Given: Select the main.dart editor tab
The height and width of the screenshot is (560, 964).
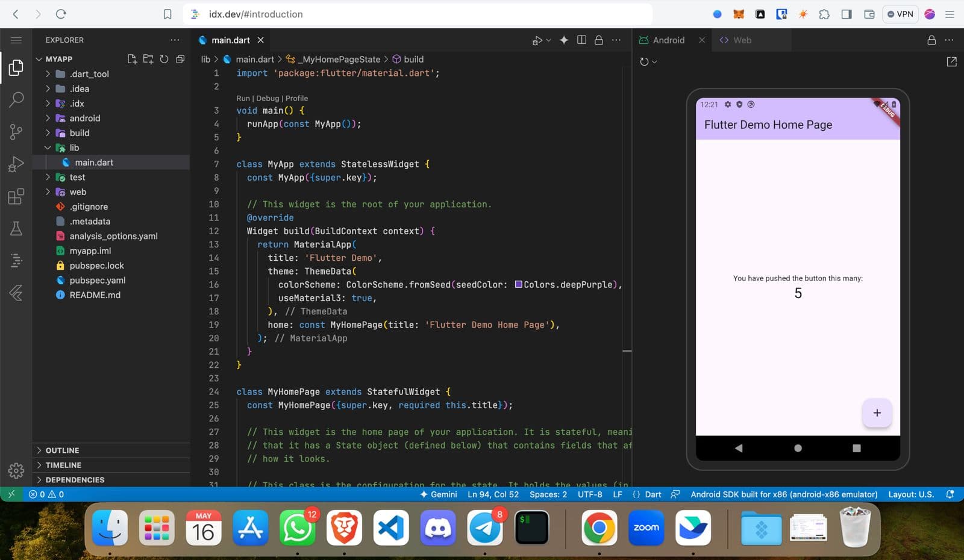Looking at the screenshot, I should 230,40.
